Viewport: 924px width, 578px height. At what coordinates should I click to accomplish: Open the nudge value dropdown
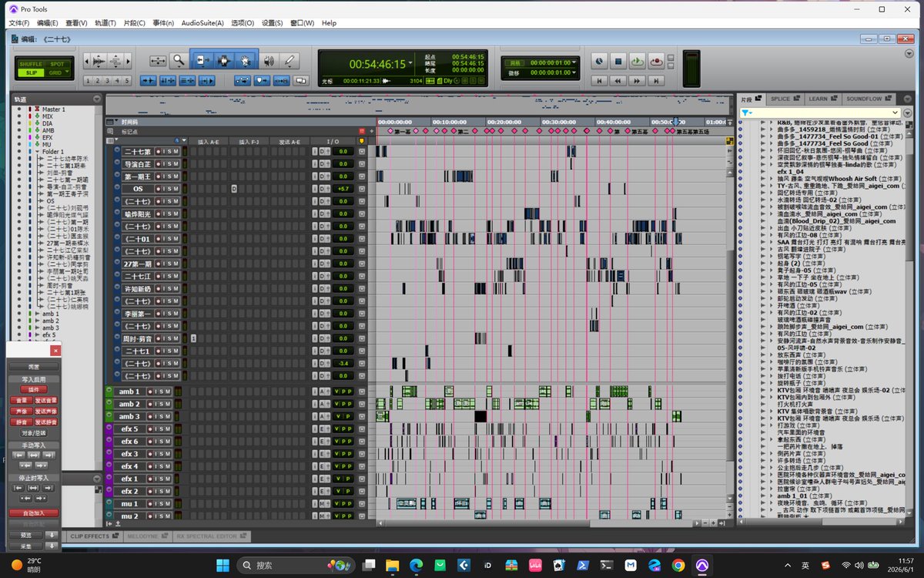tap(574, 72)
